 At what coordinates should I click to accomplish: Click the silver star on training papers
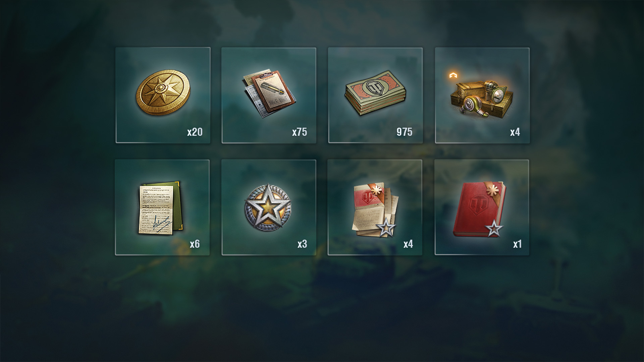[386, 228]
